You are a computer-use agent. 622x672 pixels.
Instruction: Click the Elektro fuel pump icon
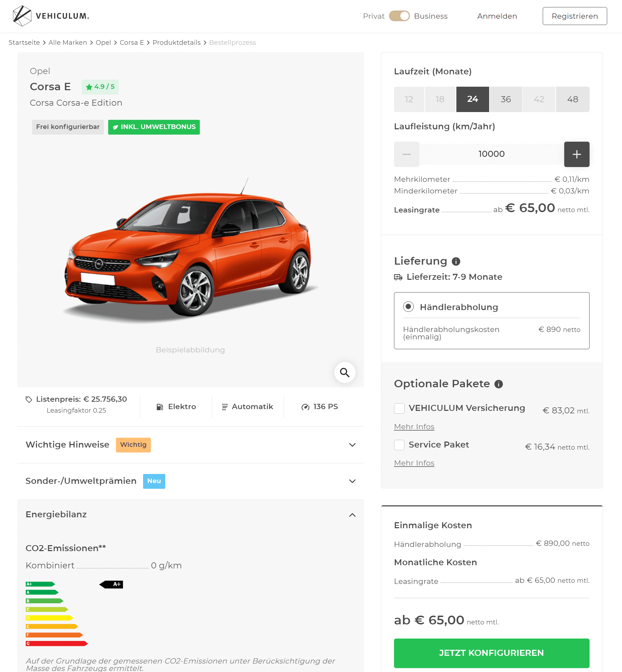(x=160, y=407)
